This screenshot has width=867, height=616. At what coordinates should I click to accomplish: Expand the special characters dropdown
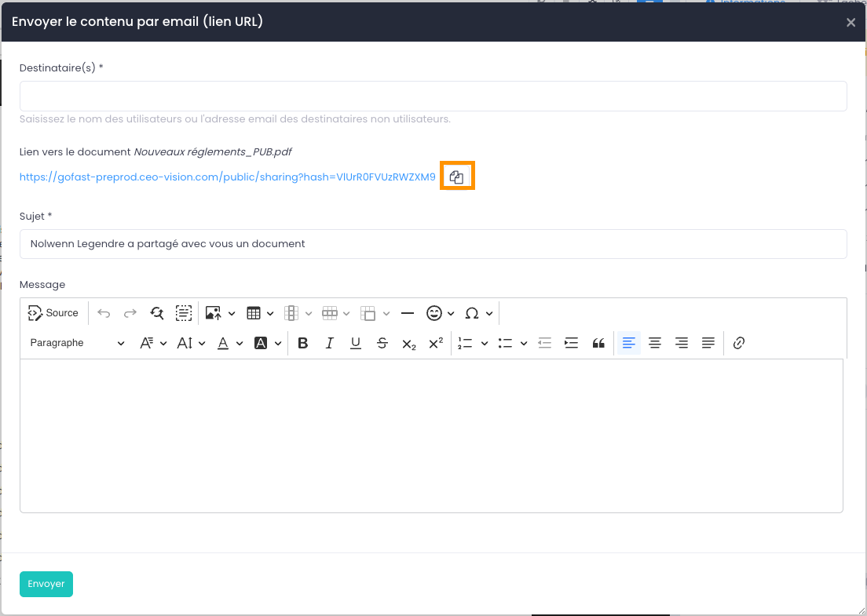click(489, 314)
